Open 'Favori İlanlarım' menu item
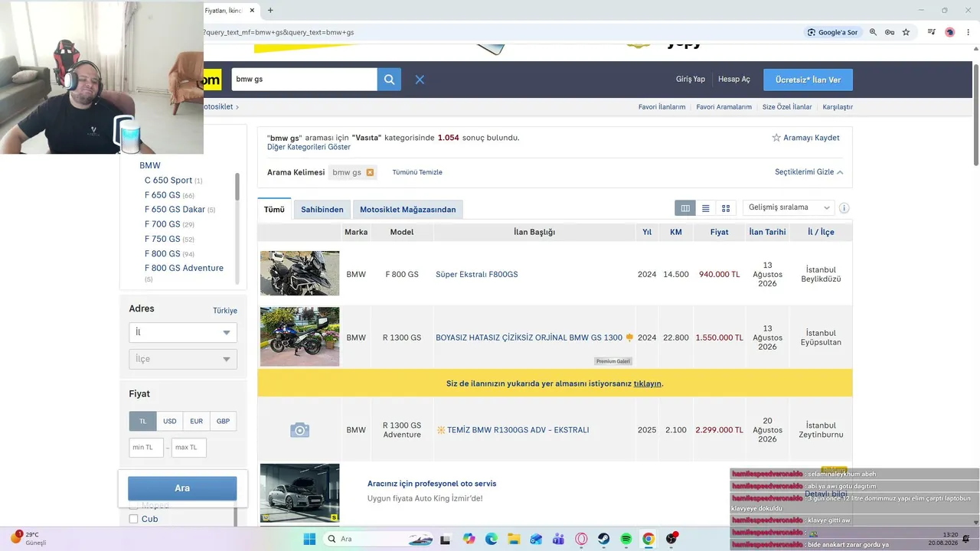The width and height of the screenshot is (980, 551). coord(661,107)
